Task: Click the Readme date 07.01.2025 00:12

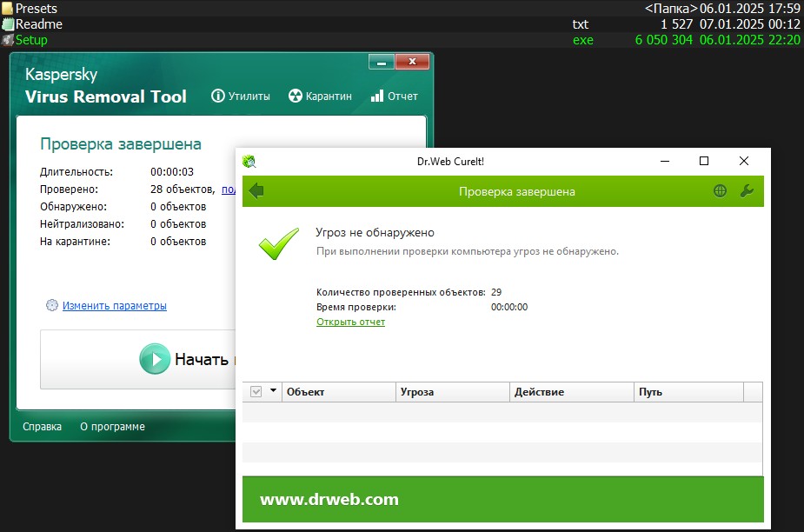Action: [749, 24]
